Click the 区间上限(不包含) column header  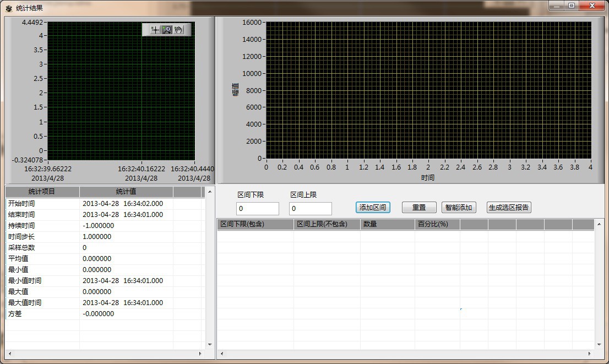coord(327,224)
